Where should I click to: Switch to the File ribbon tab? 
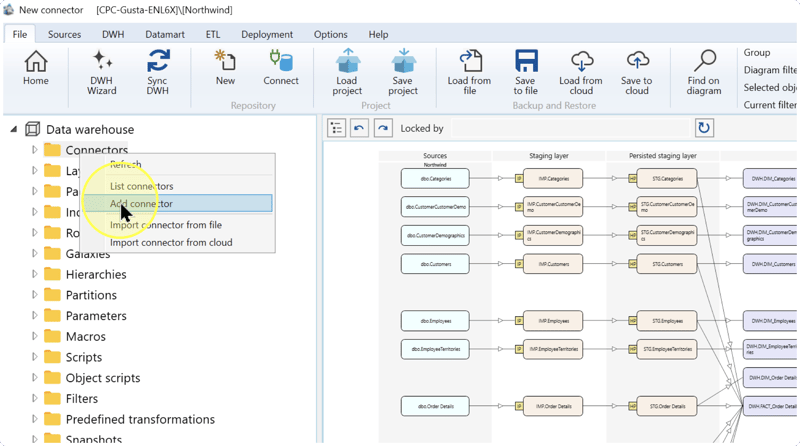20,34
